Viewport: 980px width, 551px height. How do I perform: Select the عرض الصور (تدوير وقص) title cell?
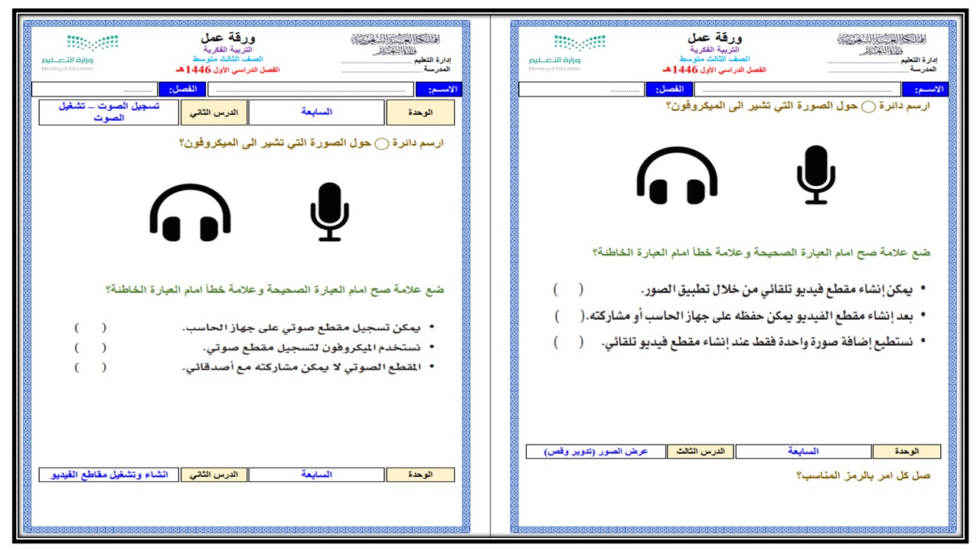[596, 452]
